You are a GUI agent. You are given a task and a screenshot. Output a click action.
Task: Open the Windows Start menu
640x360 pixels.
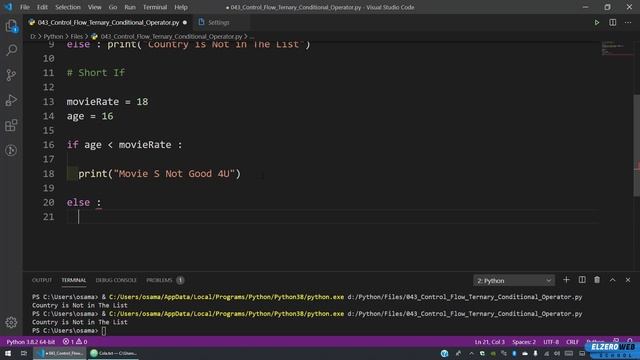tap(8, 353)
